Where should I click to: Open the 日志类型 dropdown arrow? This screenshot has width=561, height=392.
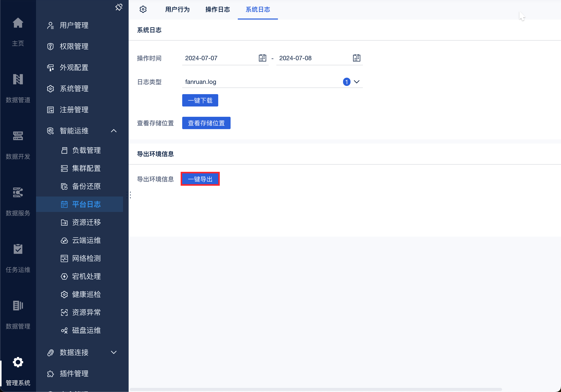pos(357,82)
